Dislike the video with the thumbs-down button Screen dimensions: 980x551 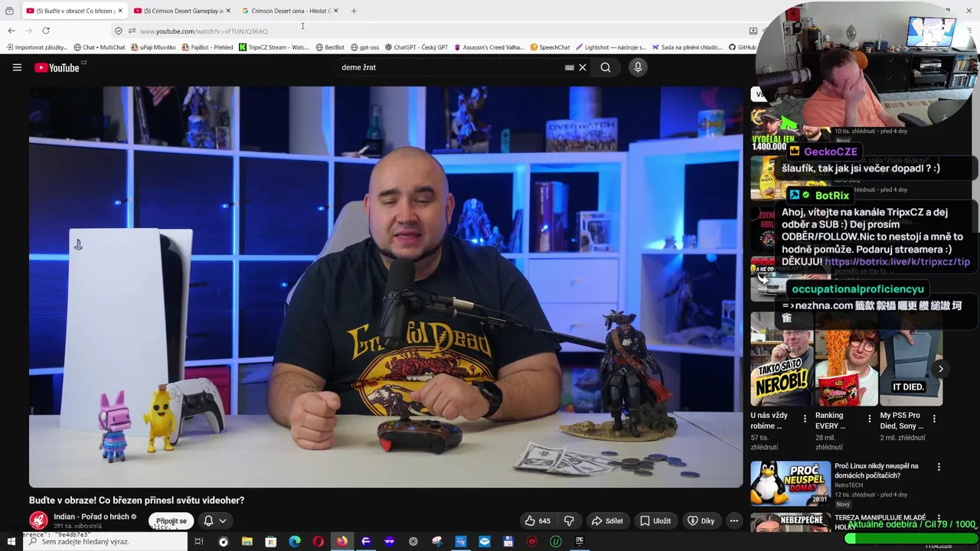[x=569, y=520]
